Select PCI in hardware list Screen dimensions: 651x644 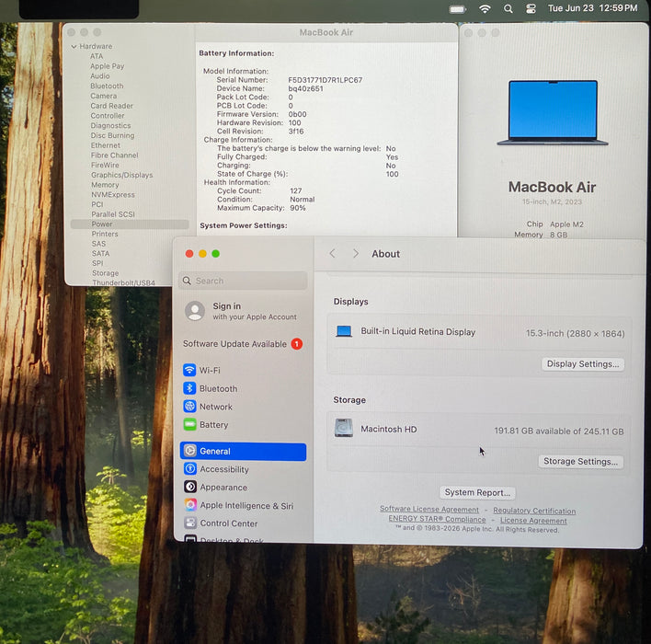(97, 204)
